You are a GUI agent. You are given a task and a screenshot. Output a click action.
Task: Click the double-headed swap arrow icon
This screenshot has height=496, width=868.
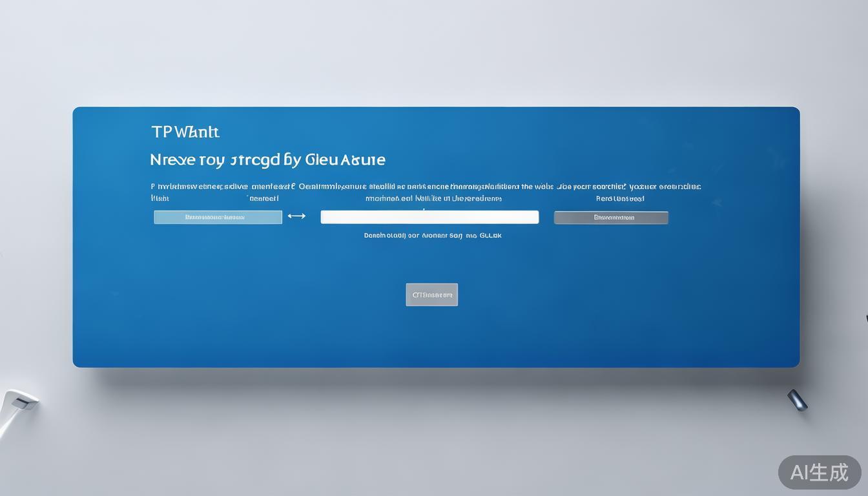coord(296,216)
